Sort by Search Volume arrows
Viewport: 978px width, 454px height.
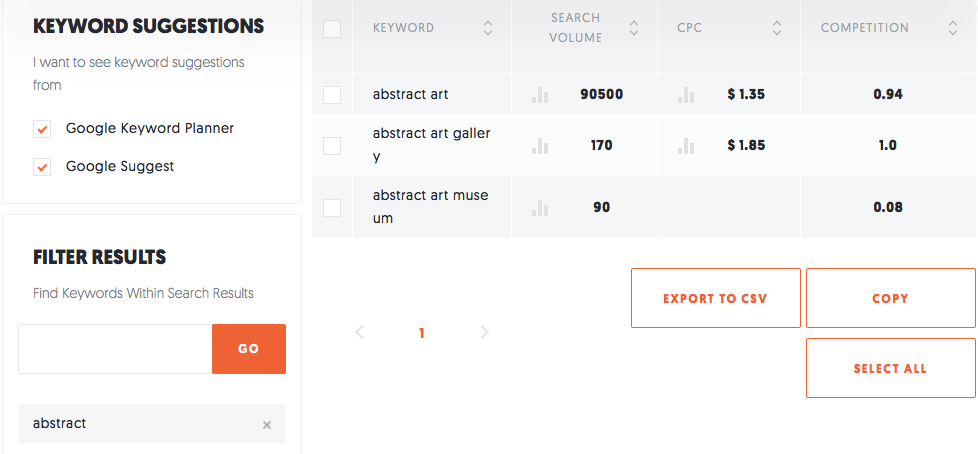click(634, 29)
